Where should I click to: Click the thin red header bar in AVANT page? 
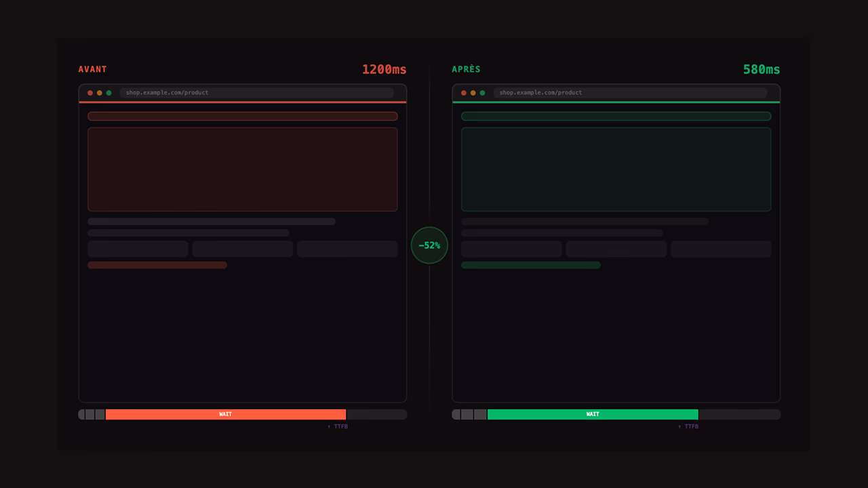pos(243,117)
